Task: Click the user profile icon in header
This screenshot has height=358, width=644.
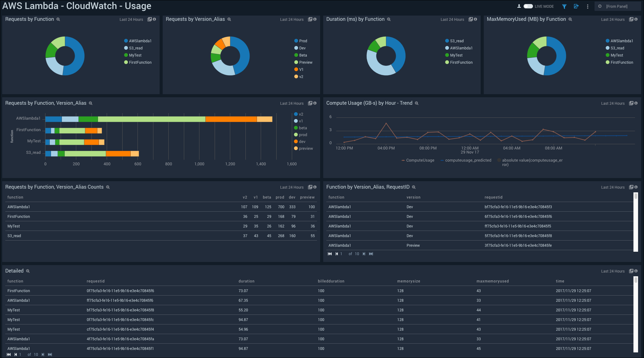Action: [x=519, y=6]
